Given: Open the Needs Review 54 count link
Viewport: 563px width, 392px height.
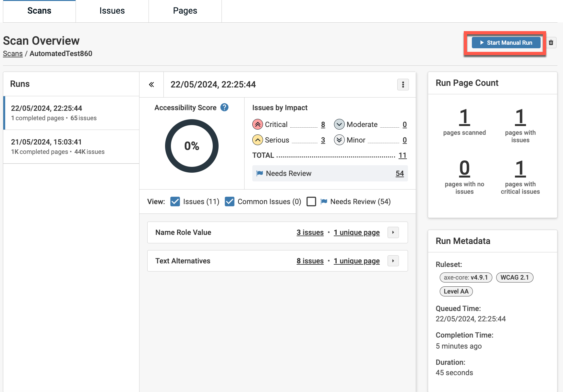Looking at the screenshot, I should point(400,174).
